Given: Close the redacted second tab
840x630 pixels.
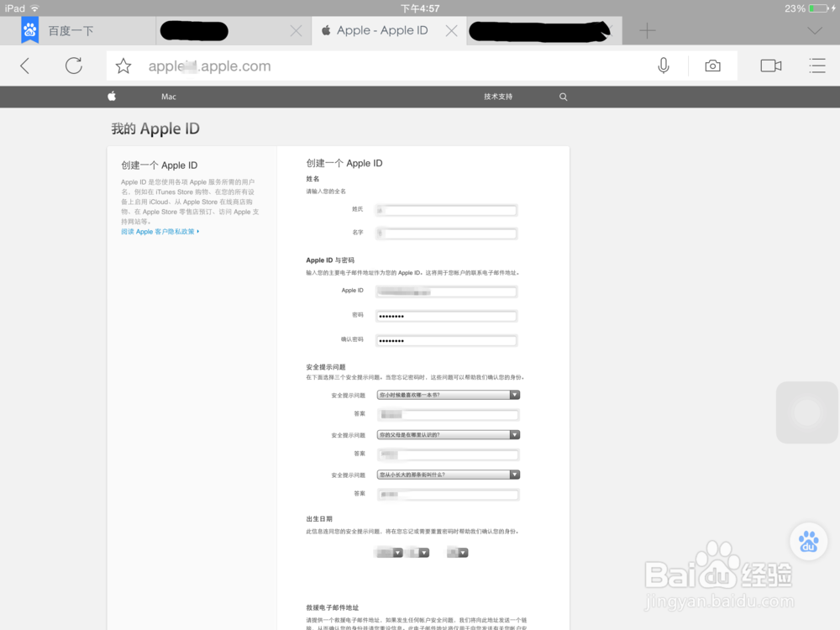Looking at the screenshot, I should (296, 30).
